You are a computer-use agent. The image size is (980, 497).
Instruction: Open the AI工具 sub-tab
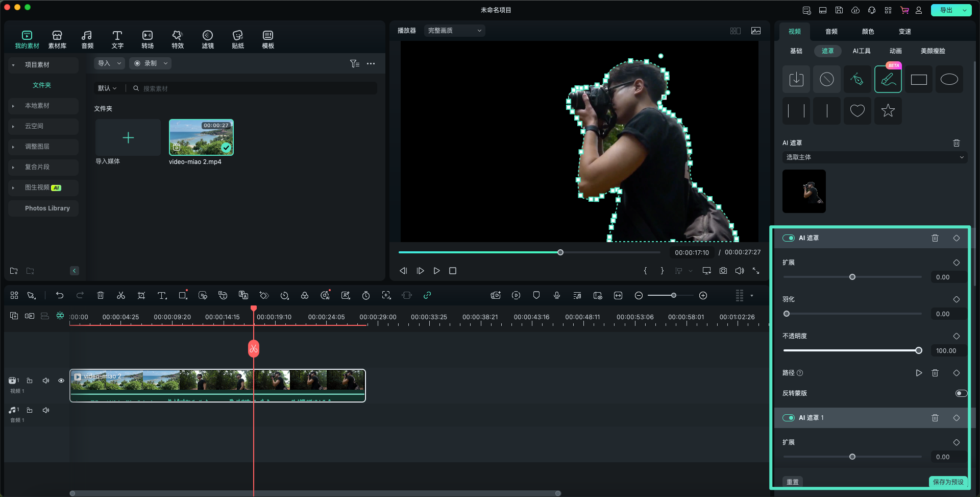(861, 51)
